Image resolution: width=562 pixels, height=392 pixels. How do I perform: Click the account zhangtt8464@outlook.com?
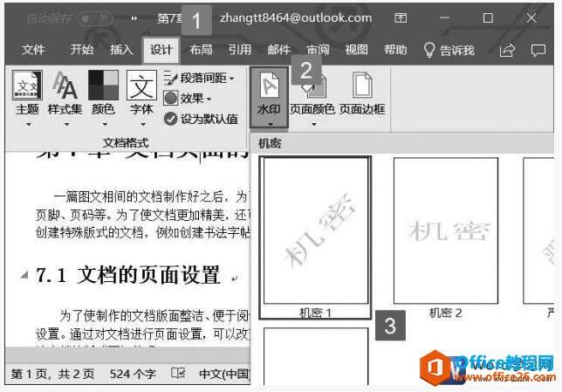(296, 17)
